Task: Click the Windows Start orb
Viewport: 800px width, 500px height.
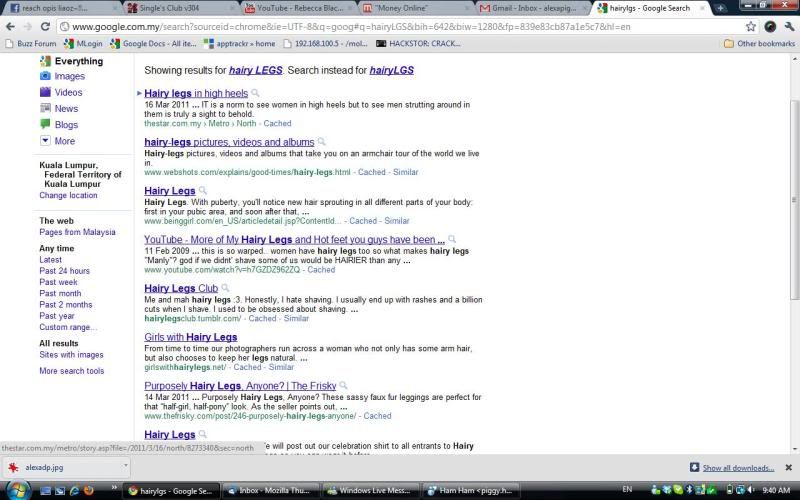Action: click(17, 490)
